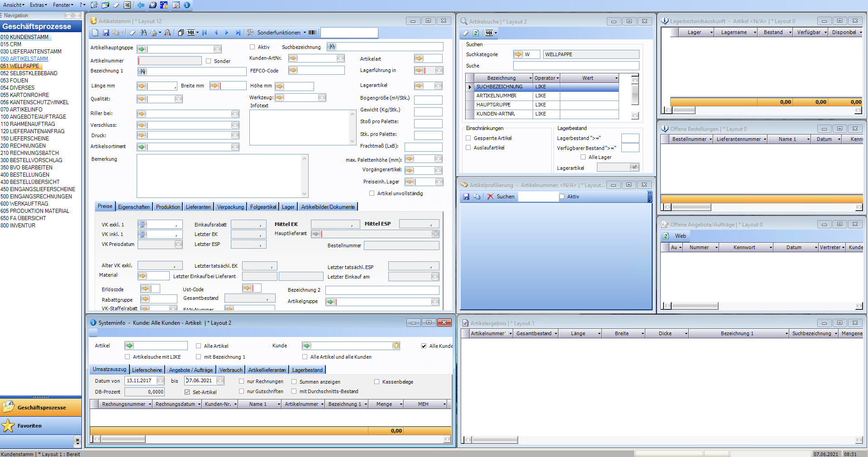Image resolution: width=868 pixels, height=457 pixels.
Task: Create new record in Artikelstamm toolbar
Action: (95, 33)
